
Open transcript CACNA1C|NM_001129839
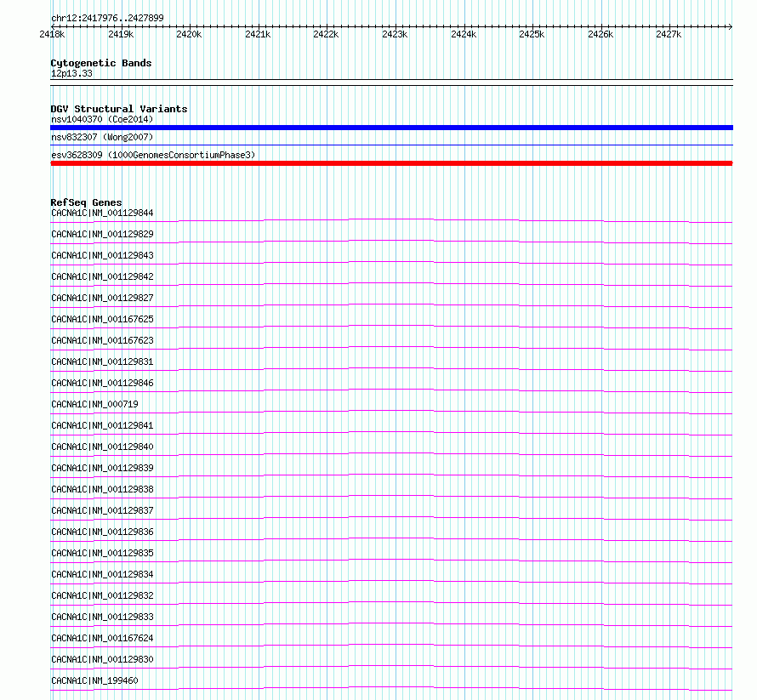(102, 468)
